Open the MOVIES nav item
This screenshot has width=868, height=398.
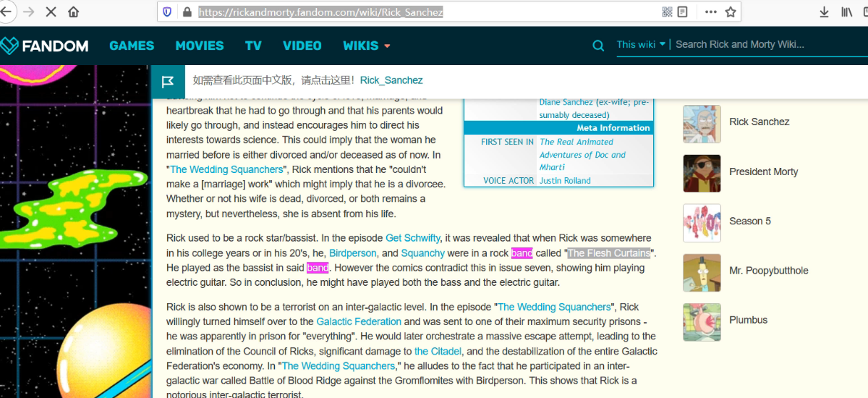[200, 46]
